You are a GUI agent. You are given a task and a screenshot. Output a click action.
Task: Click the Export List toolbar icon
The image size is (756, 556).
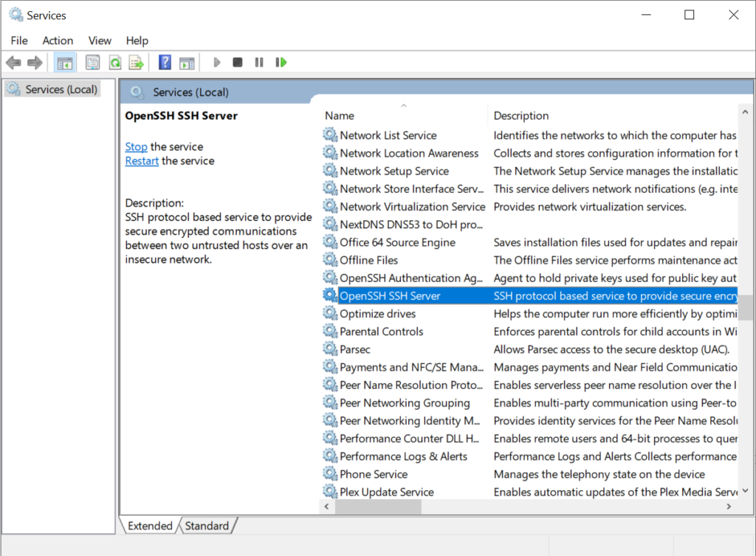[x=137, y=62]
